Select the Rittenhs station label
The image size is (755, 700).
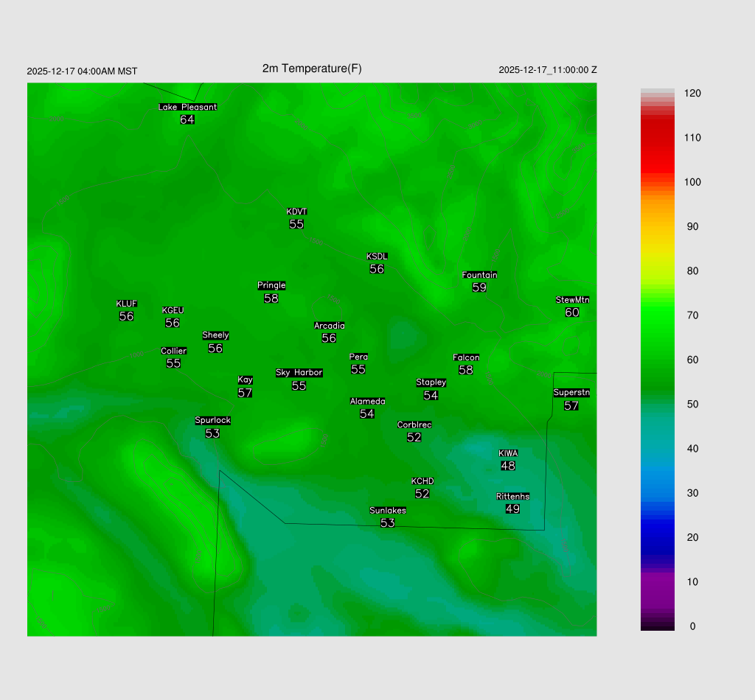512,497
